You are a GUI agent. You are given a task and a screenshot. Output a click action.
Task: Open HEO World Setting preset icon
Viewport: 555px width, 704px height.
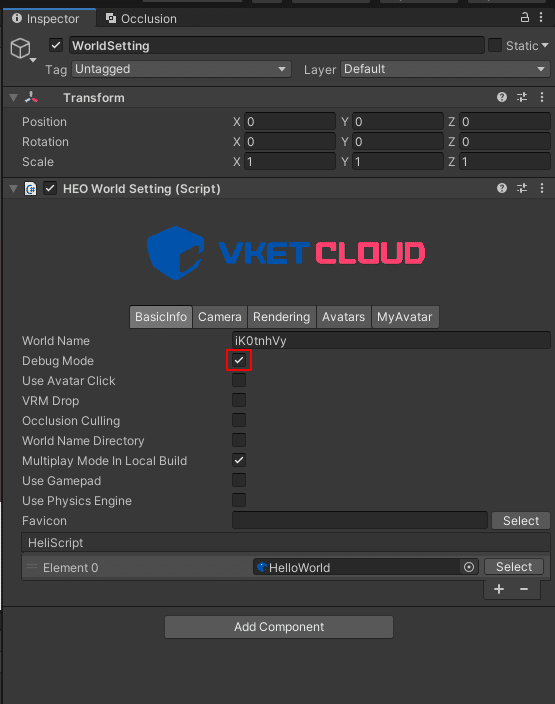coord(522,188)
